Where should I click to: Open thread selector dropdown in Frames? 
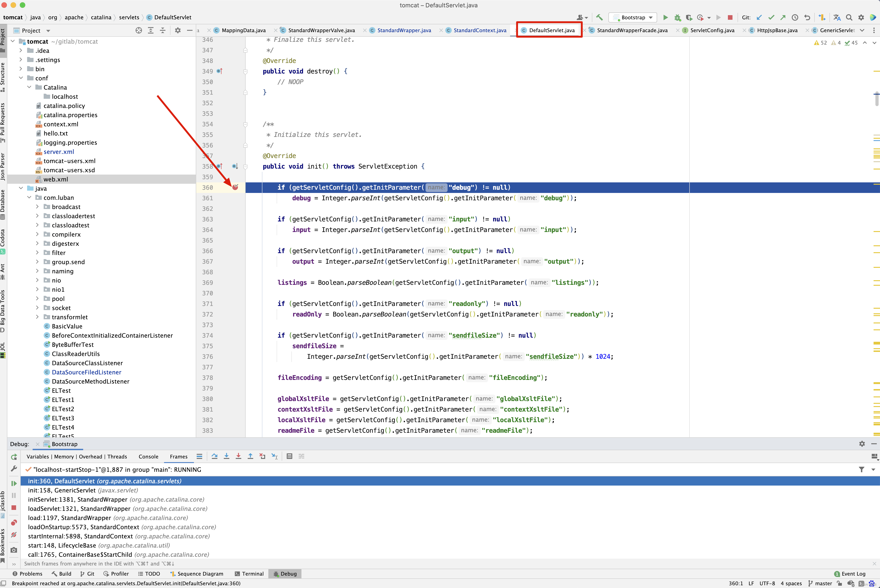[873, 469]
